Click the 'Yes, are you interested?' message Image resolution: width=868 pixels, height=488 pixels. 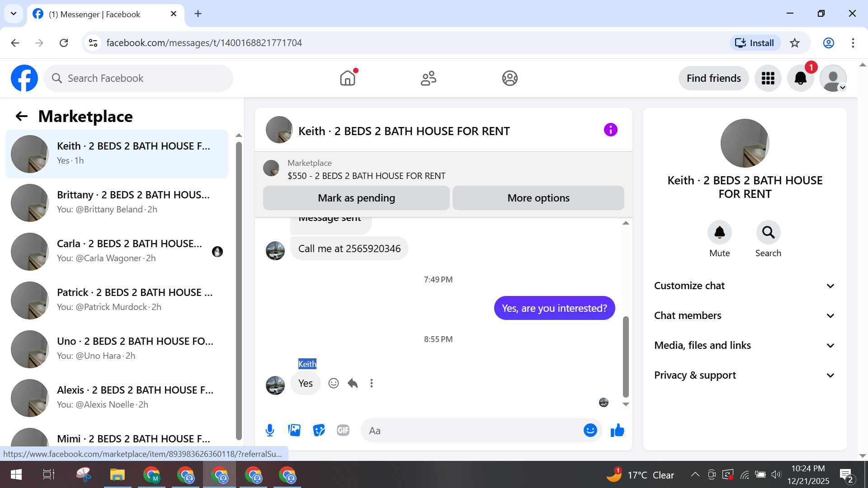[x=554, y=308]
